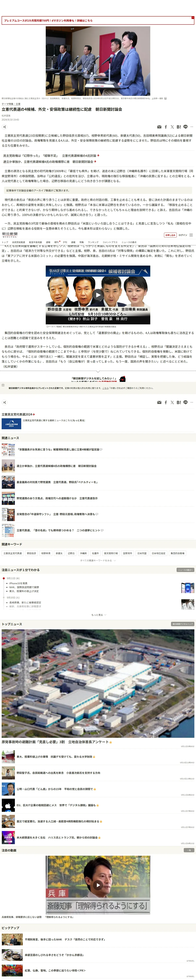Click the お申し込み button in header

[170, 235]
